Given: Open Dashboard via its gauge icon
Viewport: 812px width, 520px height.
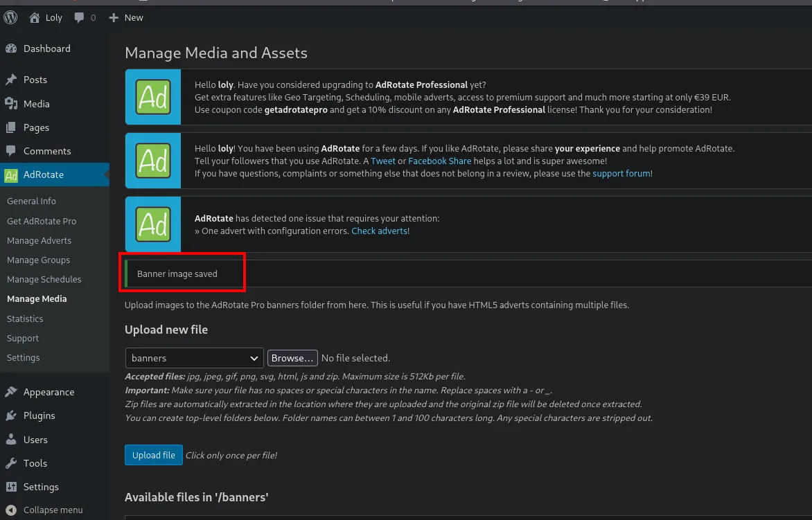Looking at the screenshot, I should click(11, 48).
